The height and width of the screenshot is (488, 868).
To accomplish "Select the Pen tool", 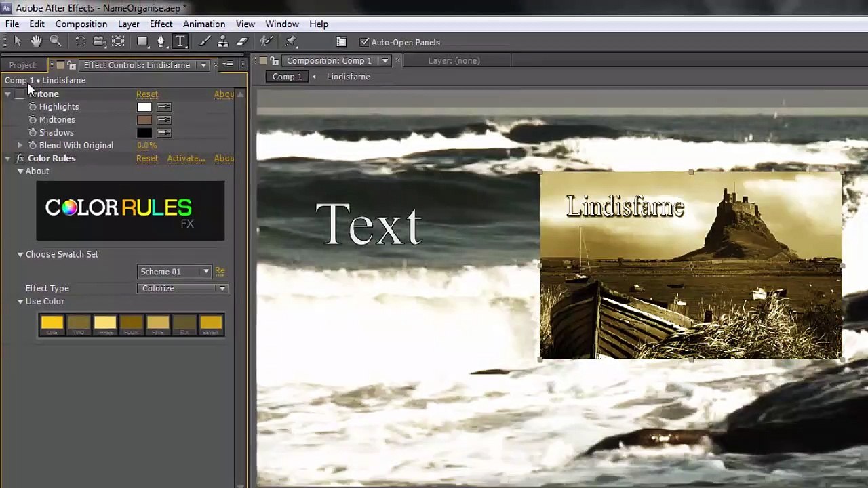I will [x=161, y=42].
